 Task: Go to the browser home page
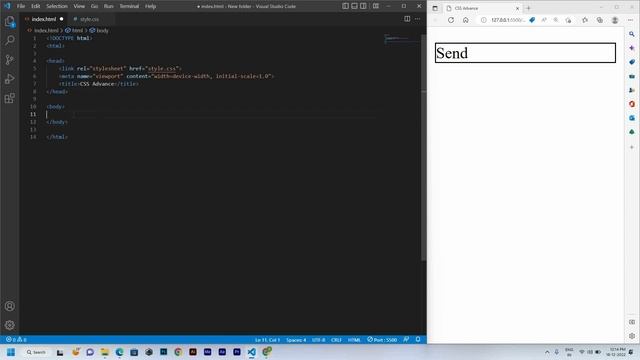point(465,20)
